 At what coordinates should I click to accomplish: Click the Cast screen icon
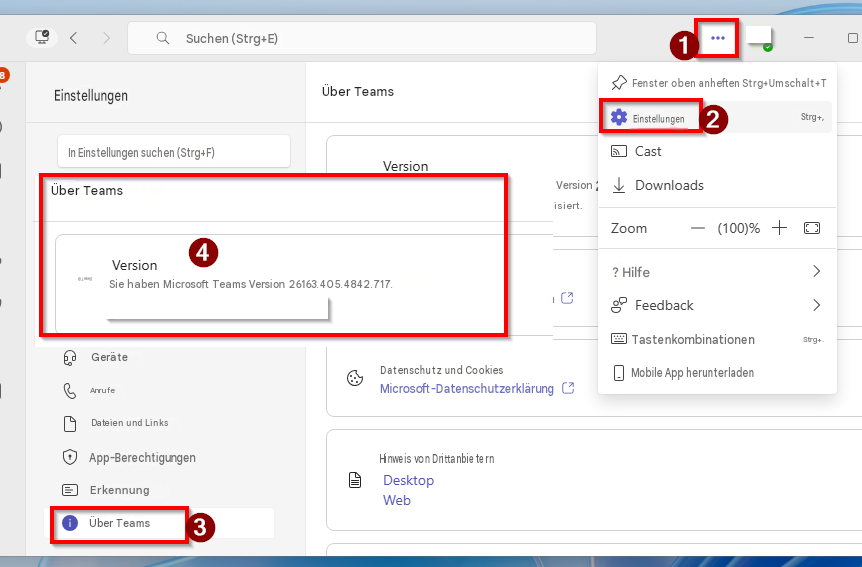619,151
